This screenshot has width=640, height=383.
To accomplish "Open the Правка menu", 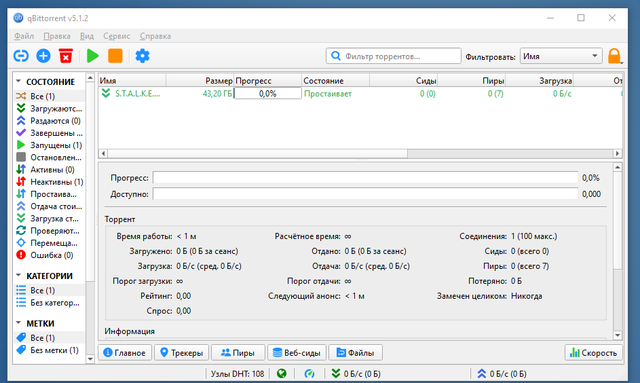I will tap(57, 36).
